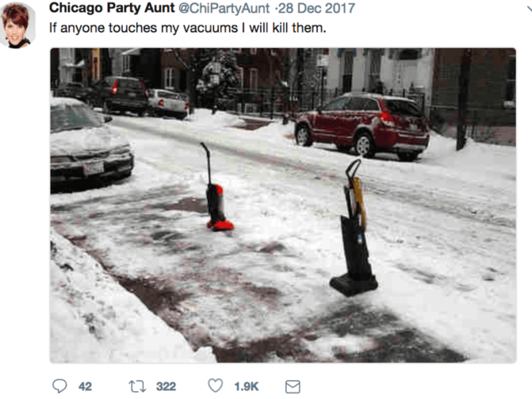
Task: Select the tweet text about vacuums
Action: point(188,28)
